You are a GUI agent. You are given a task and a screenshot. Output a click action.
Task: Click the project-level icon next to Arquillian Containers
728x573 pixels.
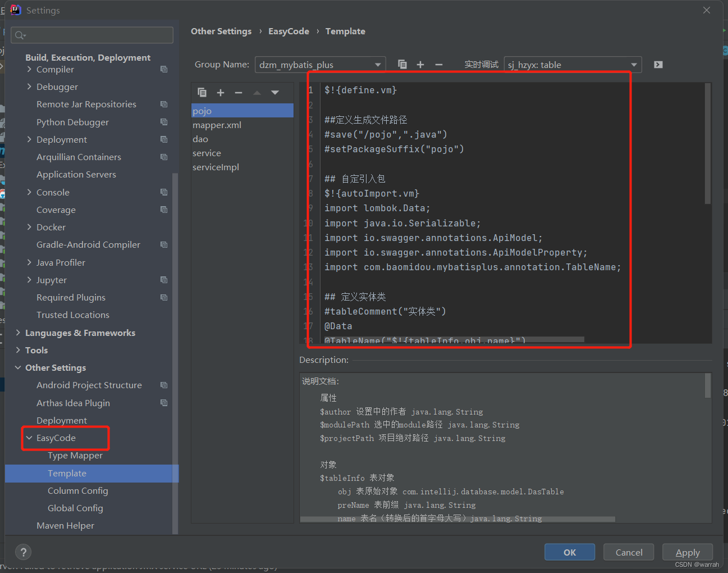(164, 157)
